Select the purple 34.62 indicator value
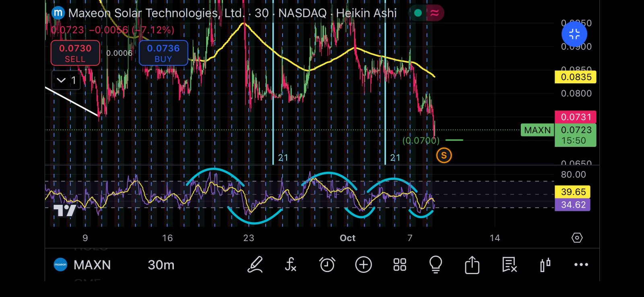 click(572, 204)
